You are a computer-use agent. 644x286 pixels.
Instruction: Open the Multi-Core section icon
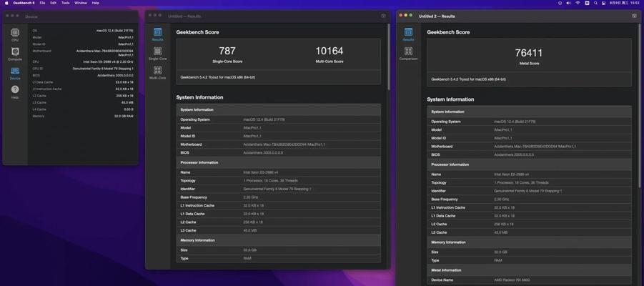(x=157, y=73)
